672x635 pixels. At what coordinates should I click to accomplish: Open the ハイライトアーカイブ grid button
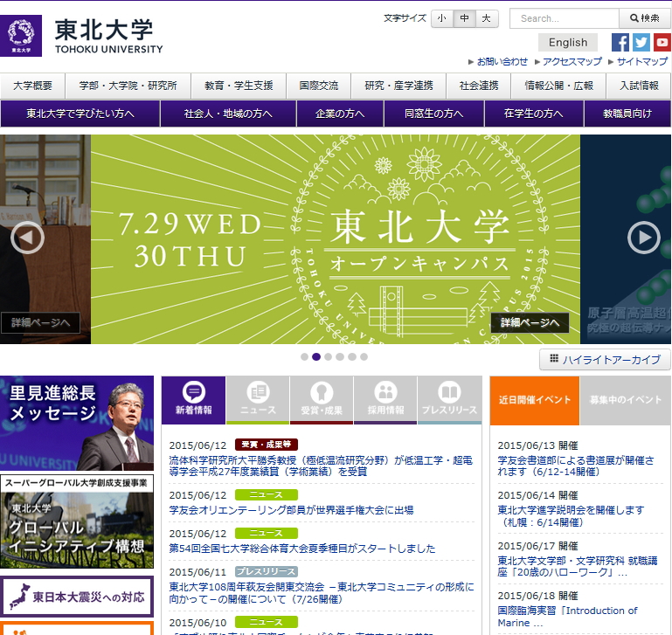pos(605,360)
